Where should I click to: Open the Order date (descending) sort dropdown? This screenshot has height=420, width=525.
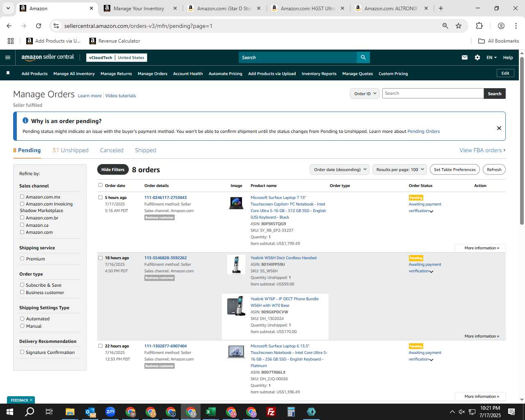(340, 169)
